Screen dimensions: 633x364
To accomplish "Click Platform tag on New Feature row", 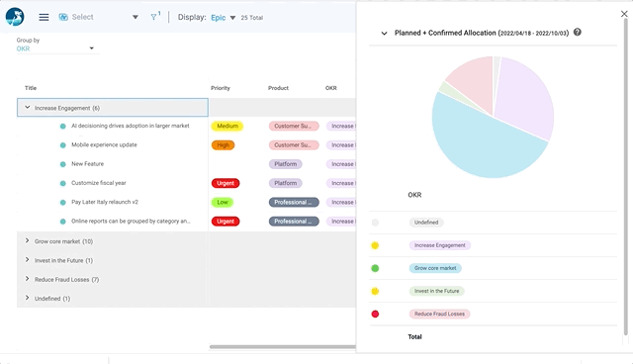I will [x=286, y=164].
